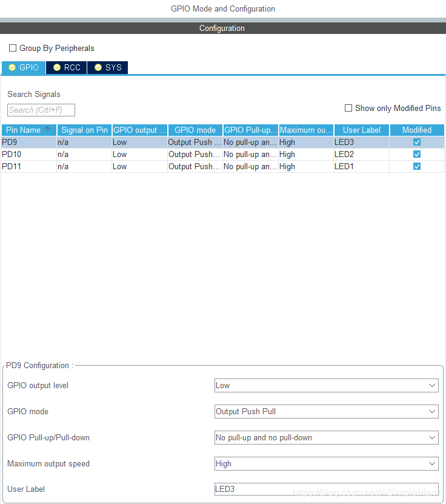Open the GPIO Pull-up/Pull-down dropdown
This screenshot has height=504, width=446.
point(326,437)
